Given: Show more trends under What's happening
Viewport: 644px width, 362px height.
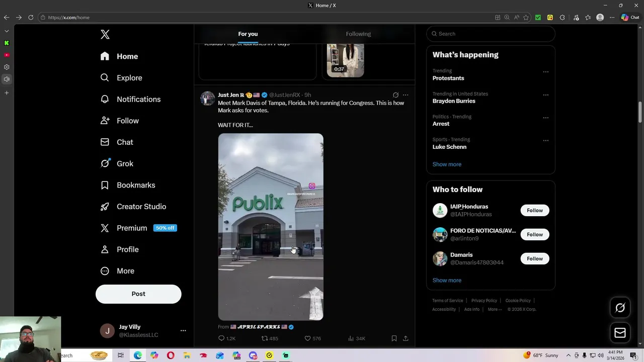Looking at the screenshot, I should tap(447, 164).
